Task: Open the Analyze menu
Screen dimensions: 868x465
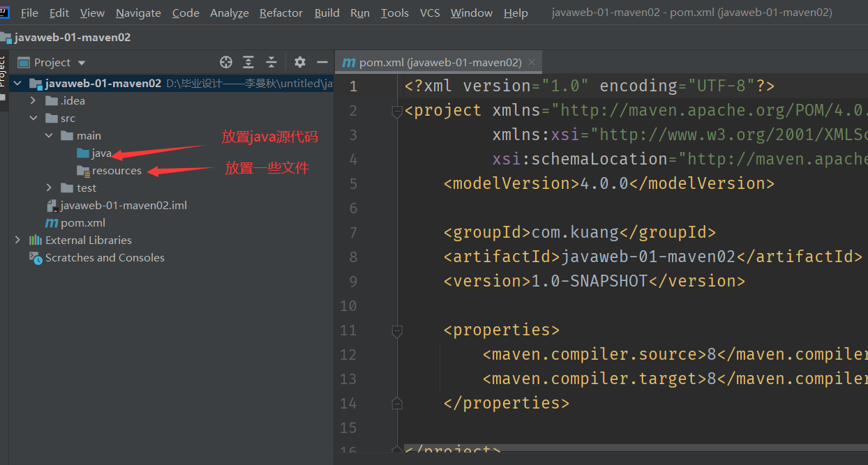Action: tap(230, 13)
